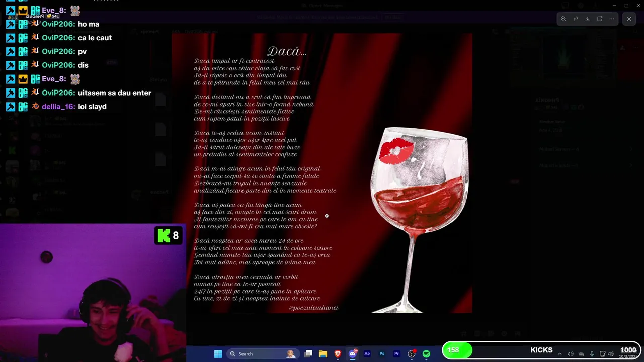Open Adobe After Effects from taskbar
Image resolution: width=644 pixels, height=362 pixels.
click(367, 354)
